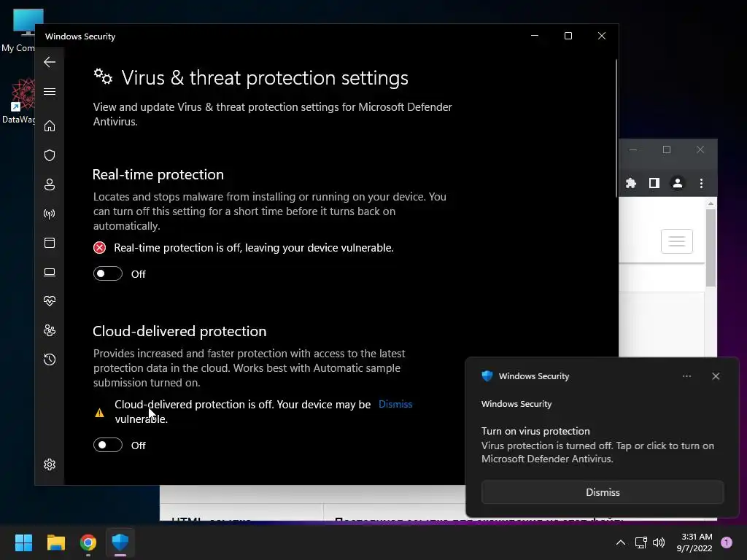Switch to Chrome on taskbar

[x=88, y=542]
